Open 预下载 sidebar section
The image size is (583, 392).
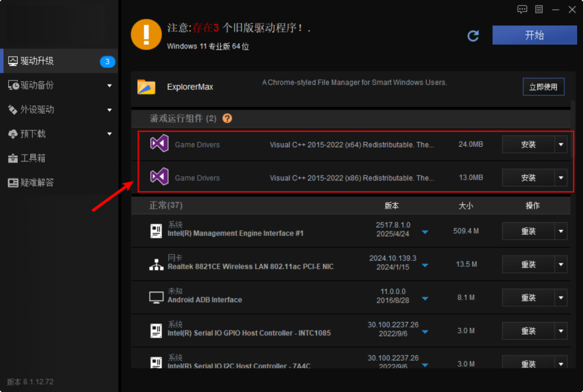tap(59, 134)
